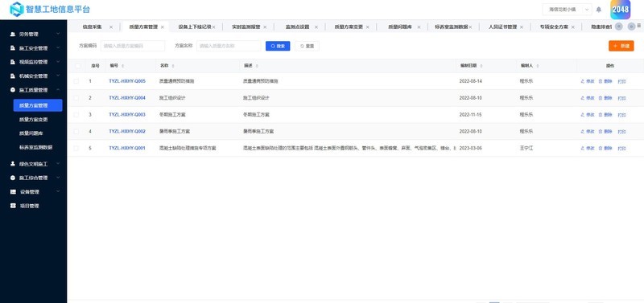Sort by the 编制人 column sort icon
The image size is (644, 303).
(x=537, y=66)
